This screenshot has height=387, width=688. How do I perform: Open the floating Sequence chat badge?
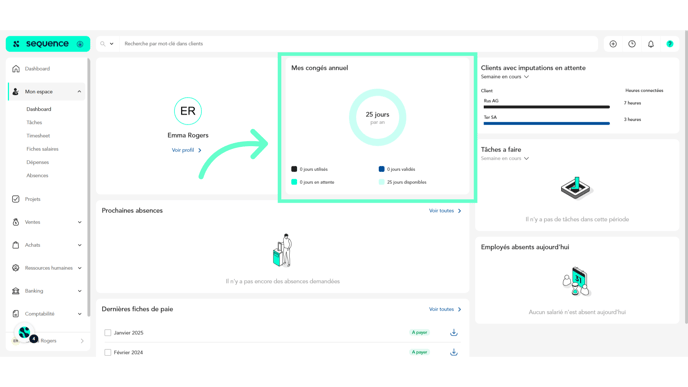(25, 333)
